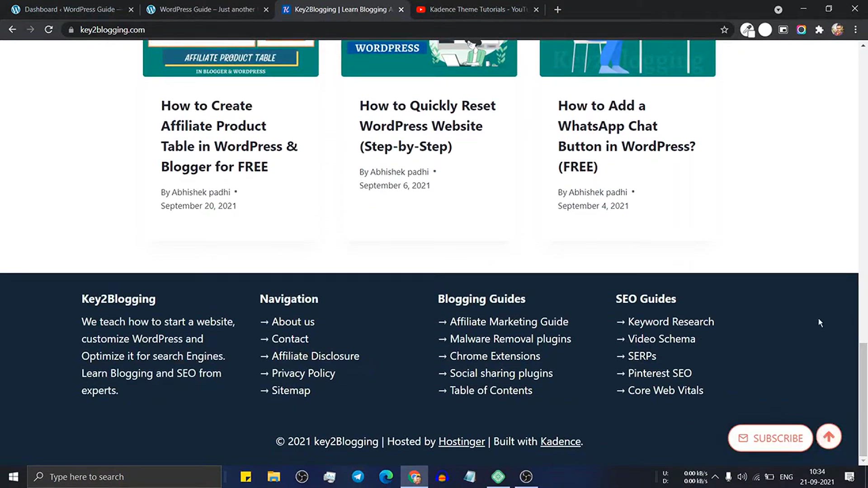Viewport: 868px width, 488px height.
Task: Close the Dashboard WordPress Guide tab
Action: [x=131, y=9]
